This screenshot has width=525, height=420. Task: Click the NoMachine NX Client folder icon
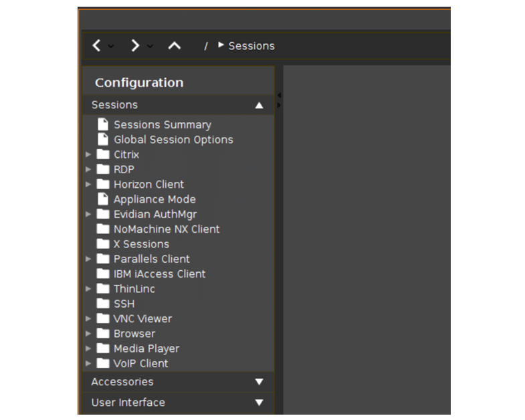click(x=103, y=229)
